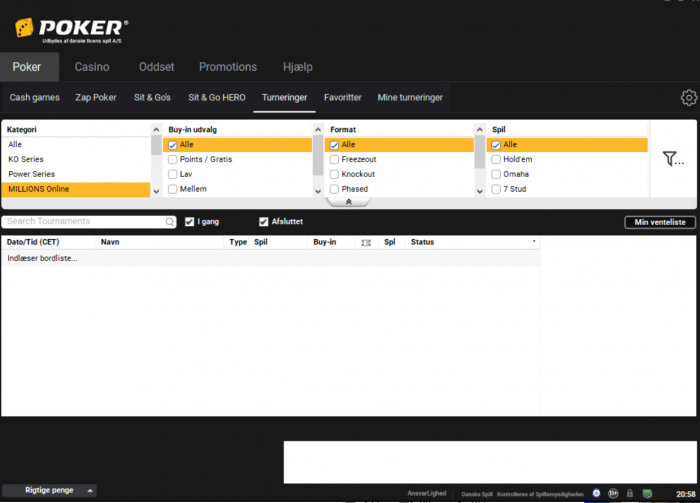Image resolution: width=700 pixels, height=503 pixels.
Task: Open the Rigtige penge dropdown
Action: (49, 490)
